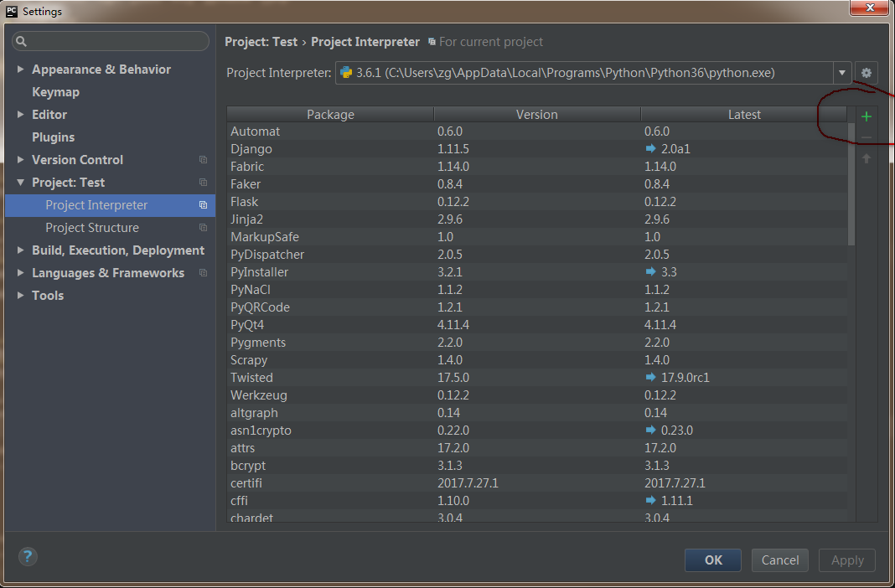895x588 pixels.
Task: Select the PyDispatcher package row
Action: (537, 255)
